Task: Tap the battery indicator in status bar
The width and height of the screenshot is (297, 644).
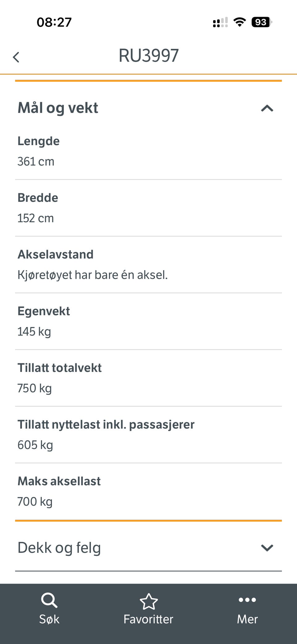Action: [261, 22]
